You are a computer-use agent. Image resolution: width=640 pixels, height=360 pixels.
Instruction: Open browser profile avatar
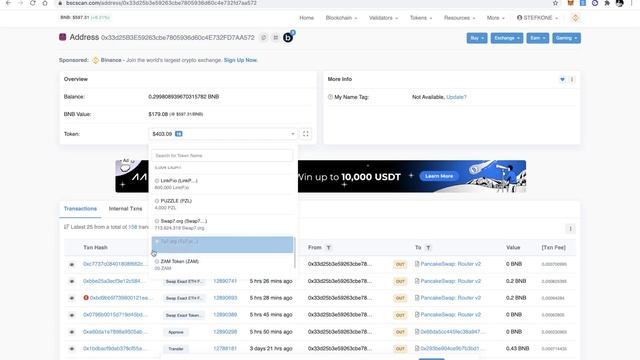pos(620,3)
